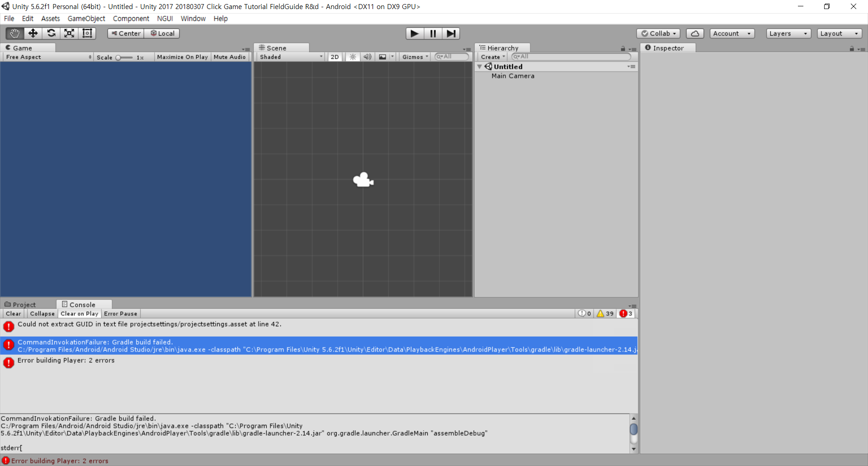Open Console panel options menu

tap(632, 306)
